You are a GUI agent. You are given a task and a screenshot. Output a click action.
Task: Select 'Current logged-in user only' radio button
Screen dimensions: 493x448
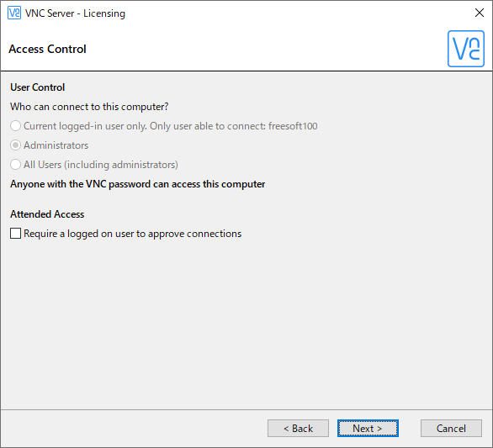click(x=15, y=126)
